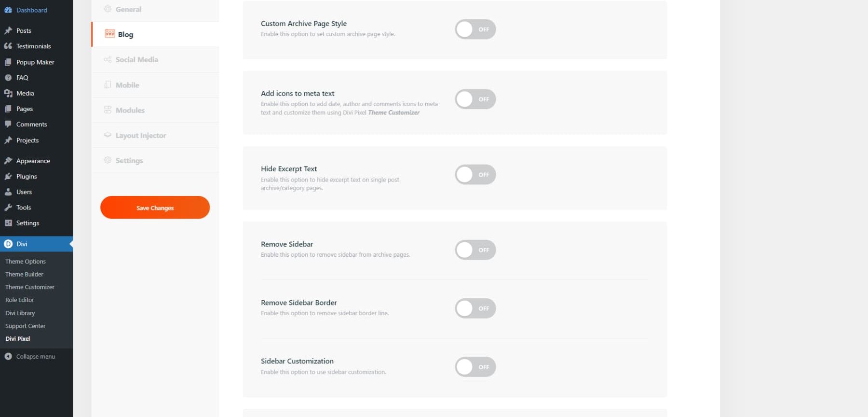This screenshot has height=417, width=868.
Task: Toggle Custom Archive Page Style on
Action: [x=475, y=29]
